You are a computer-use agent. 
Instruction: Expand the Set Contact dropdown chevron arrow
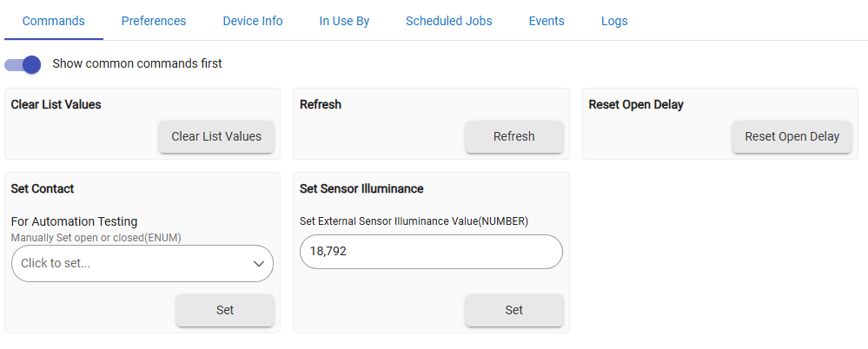[258, 263]
